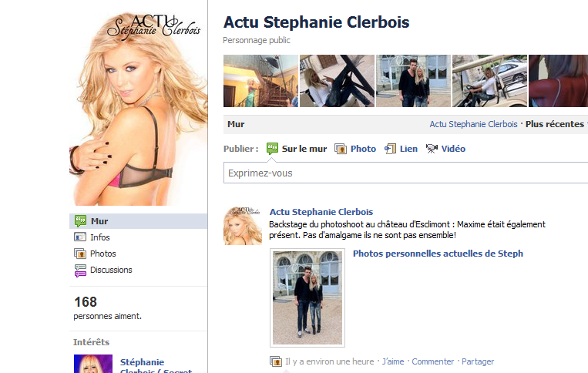588x373 pixels.
Task: Click the Photos icon in sidebar
Action: pos(80,254)
